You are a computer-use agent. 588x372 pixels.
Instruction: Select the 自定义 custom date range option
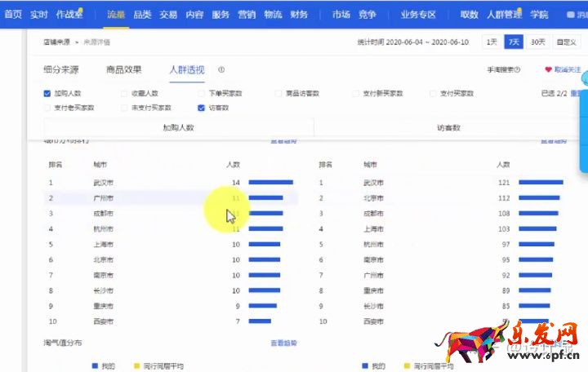565,42
